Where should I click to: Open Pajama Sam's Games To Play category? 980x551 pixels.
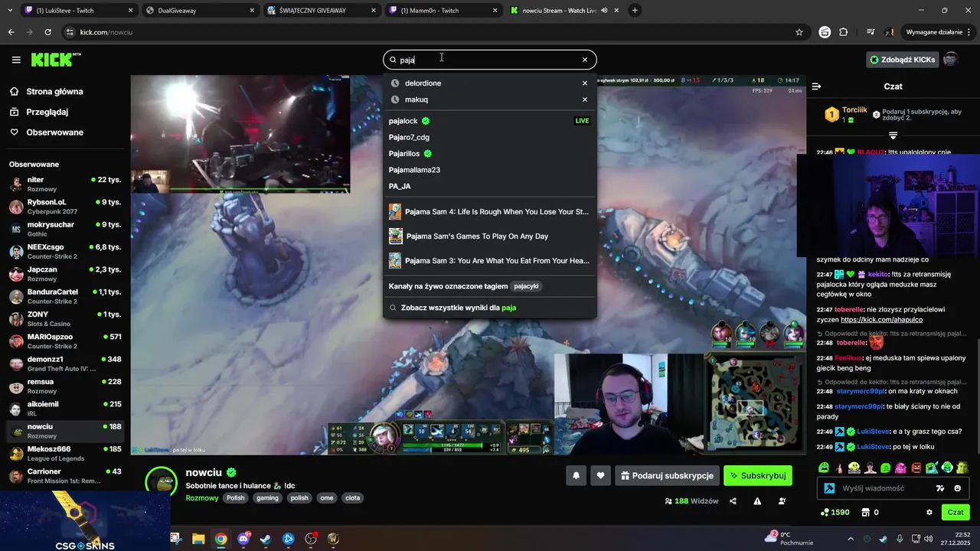(489, 236)
